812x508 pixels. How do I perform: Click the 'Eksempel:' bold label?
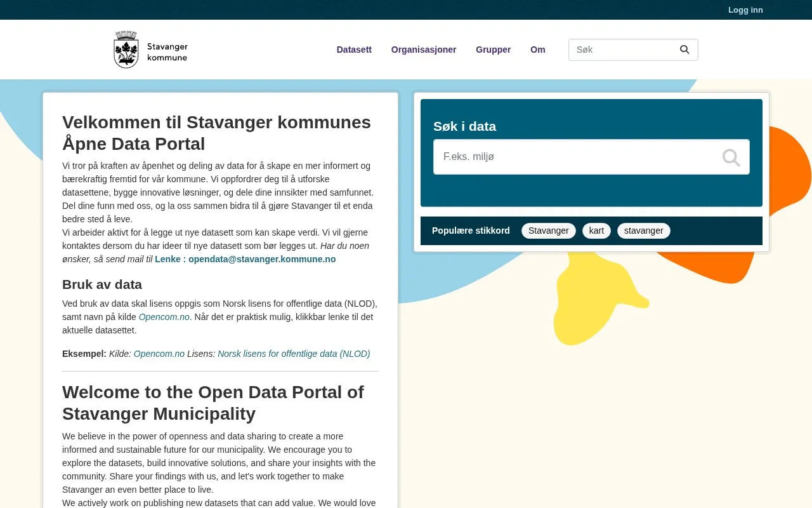coord(84,354)
